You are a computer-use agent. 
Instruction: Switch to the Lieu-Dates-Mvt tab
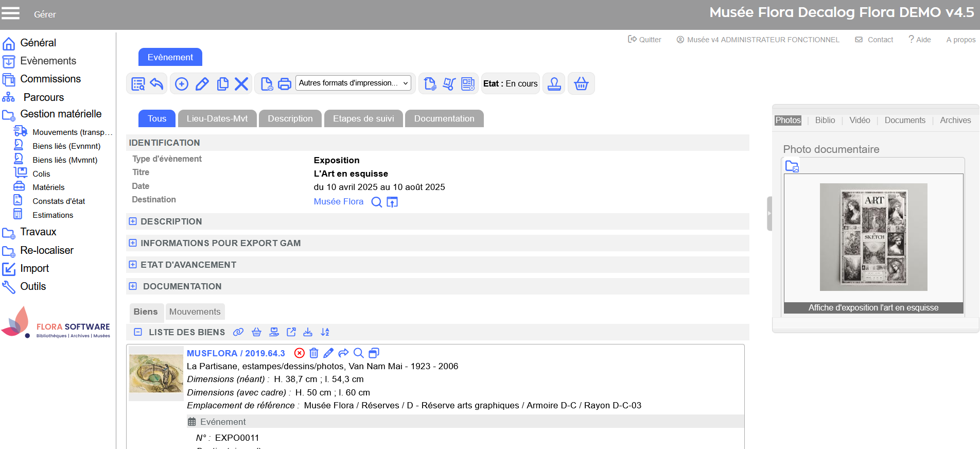pyautogui.click(x=217, y=118)
